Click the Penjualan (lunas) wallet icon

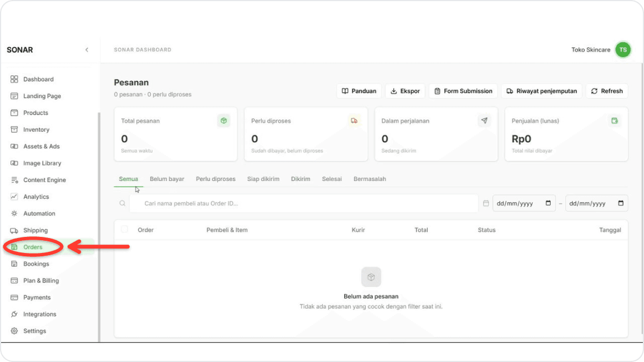pos(615,121)
